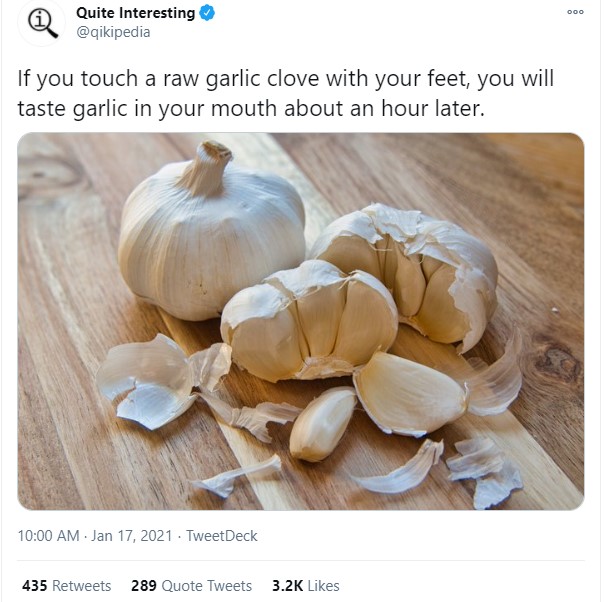The width and height of the screenshot is (604, 602).
Task: Click the loose peeled clove in photo
Action: tap(322, 424)
